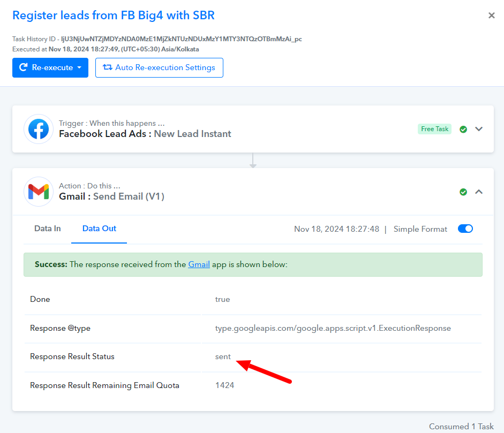Image resolution: width=504 pixels, height=433 pixels.
Task: Click the Facebook Lead Ads app icon
Action: [39, 129]
